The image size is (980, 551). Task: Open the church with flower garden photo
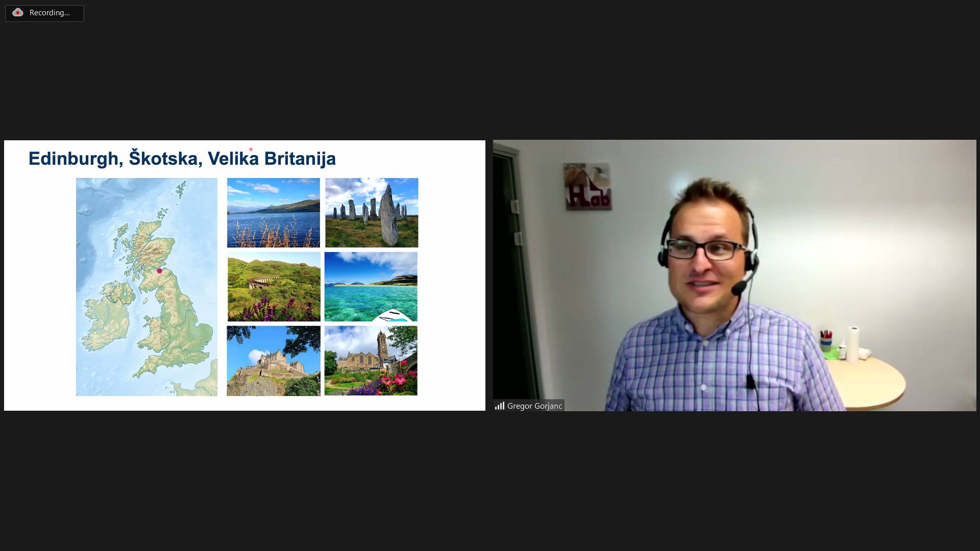click(x=371, y=361)
